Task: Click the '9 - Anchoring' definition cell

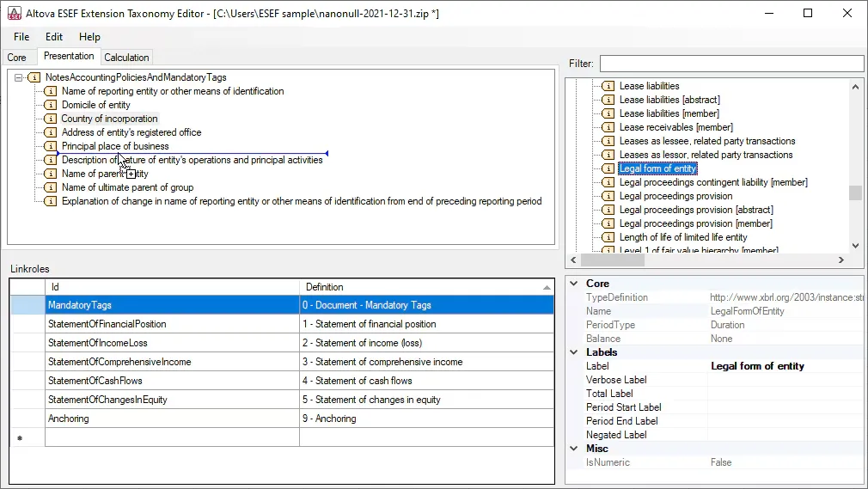Action: [426, 419]
